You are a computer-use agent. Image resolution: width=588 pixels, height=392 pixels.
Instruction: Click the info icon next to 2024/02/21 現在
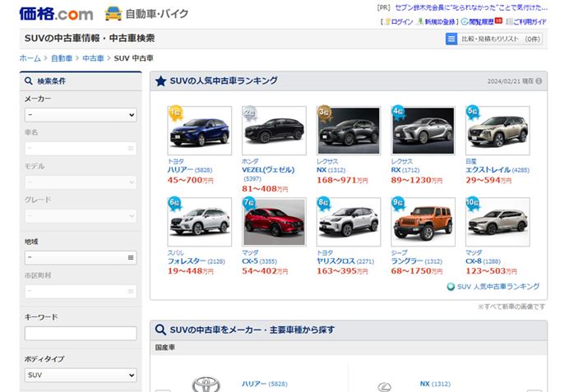[539, 81]
